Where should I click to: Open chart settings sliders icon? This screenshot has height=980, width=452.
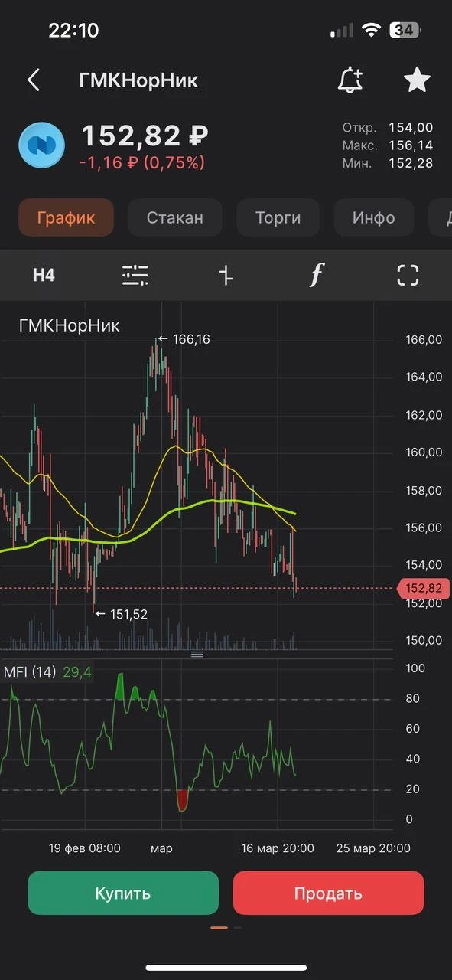pyautogui.click(x=135, y=275)
